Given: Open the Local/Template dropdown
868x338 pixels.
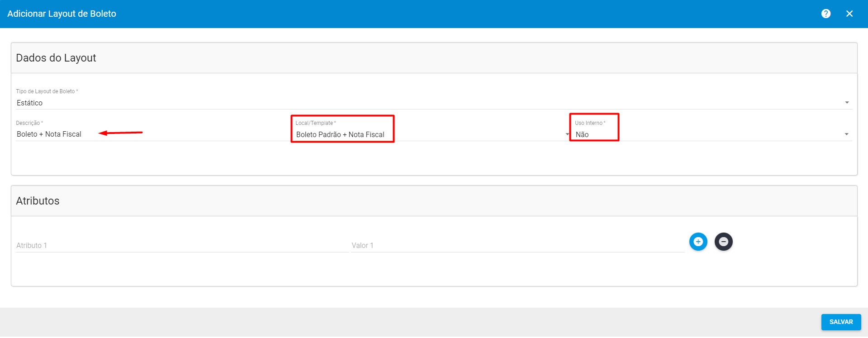Looking at the screenshot, I should 432,134.
